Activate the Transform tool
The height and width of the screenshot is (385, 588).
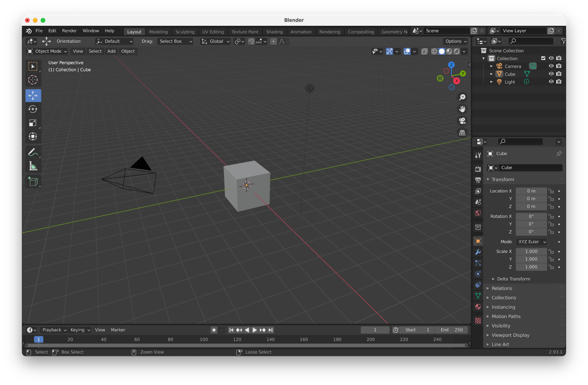[x=33, y=136]
